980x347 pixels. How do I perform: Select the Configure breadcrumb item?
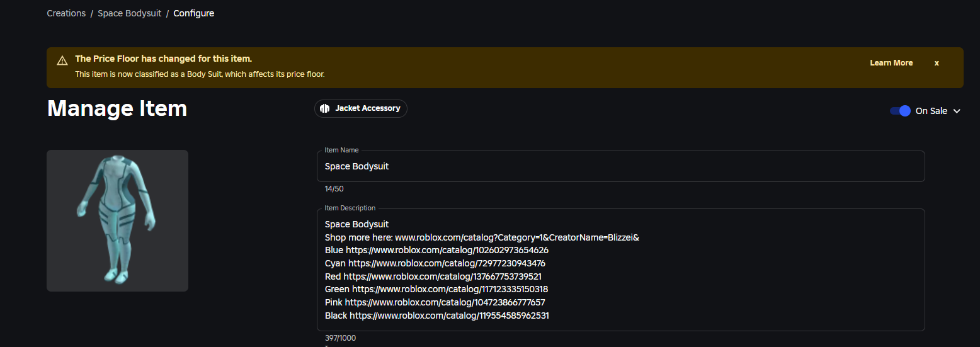coord(194,13)
